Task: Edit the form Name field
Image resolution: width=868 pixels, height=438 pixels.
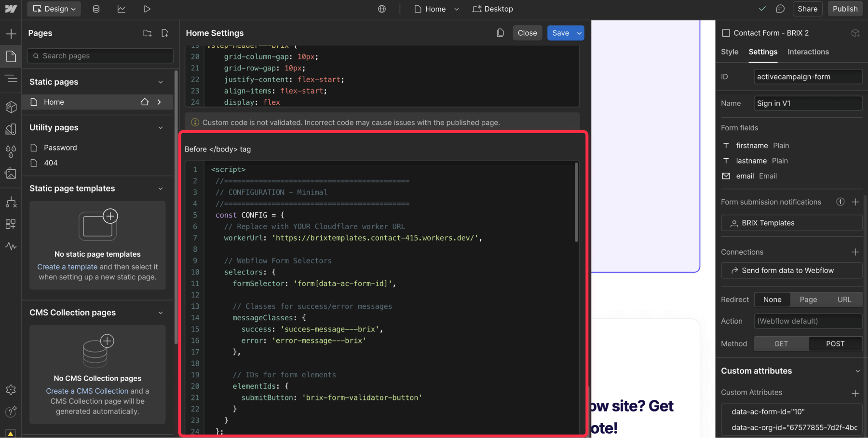Action: [x=808, y=103]
